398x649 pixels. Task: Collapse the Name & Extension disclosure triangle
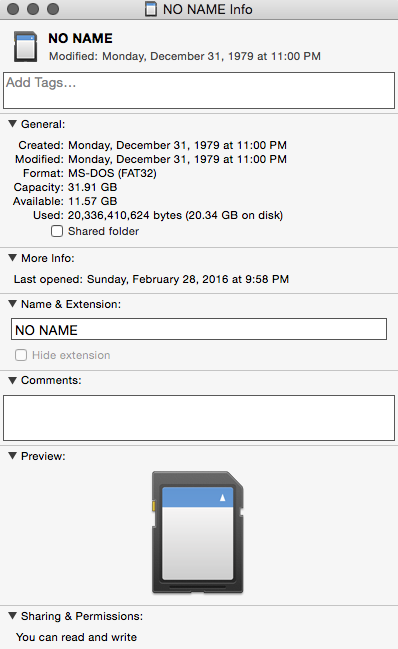tap(13, 304)
